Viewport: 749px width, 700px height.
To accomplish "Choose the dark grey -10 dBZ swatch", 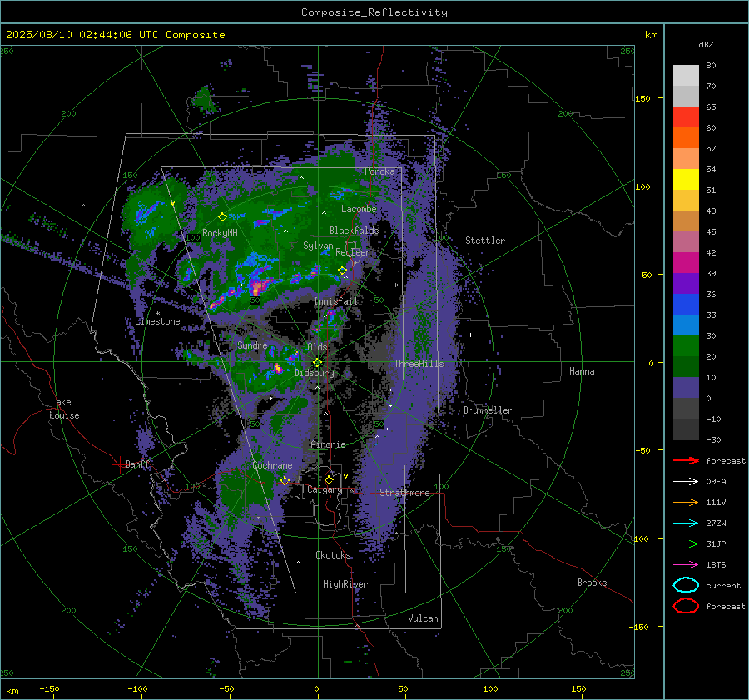I will point(686,429).
